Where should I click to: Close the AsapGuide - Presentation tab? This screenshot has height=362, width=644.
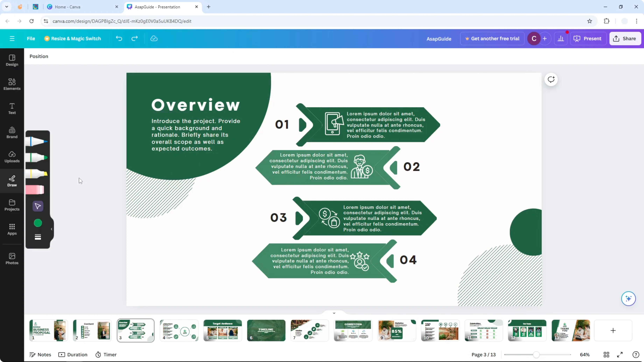(x=197, y=7)
